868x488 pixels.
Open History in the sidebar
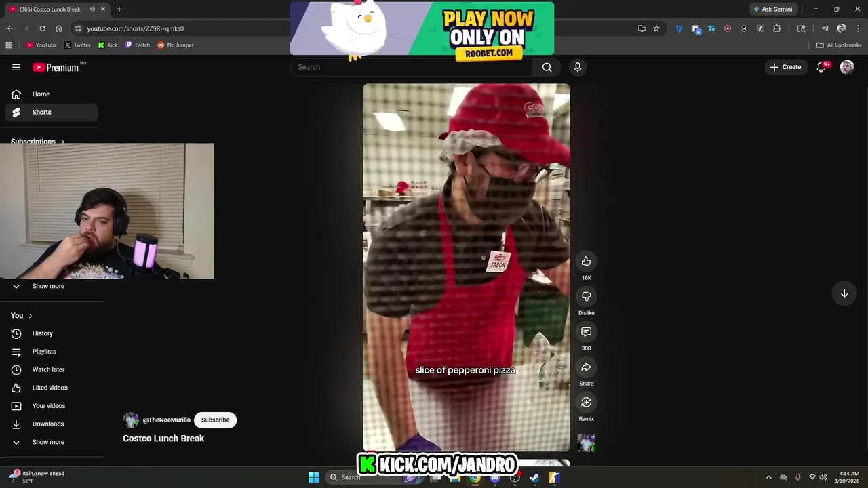coord(52,333)
